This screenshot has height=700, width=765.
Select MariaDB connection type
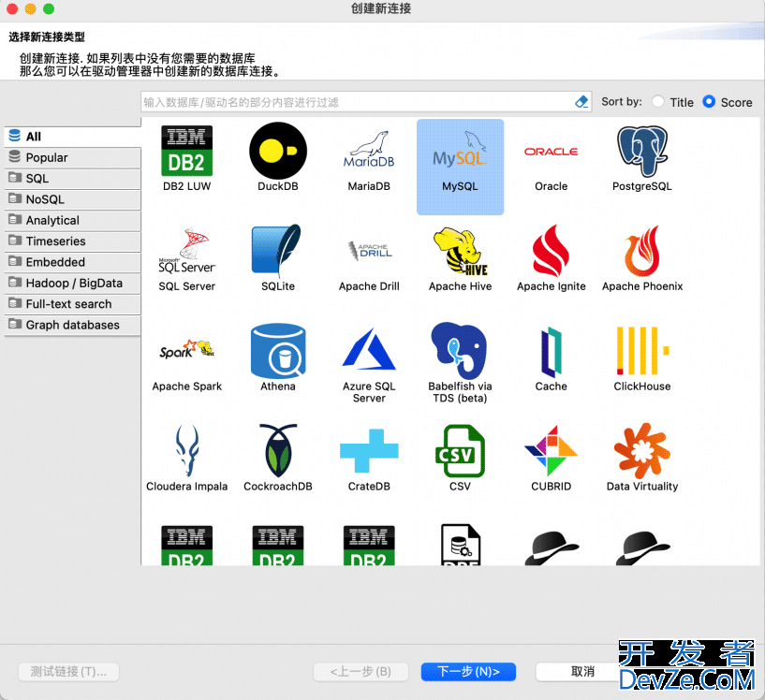click(x=369, y=150)
